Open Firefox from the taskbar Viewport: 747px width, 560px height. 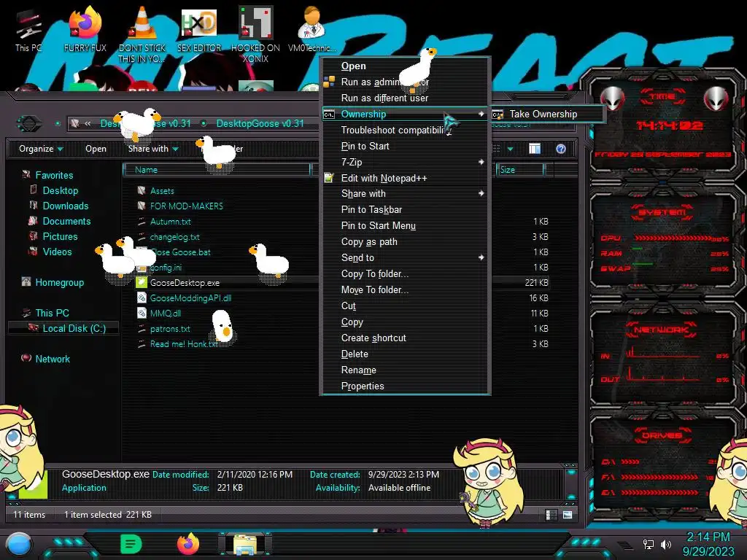click(188, 544)
